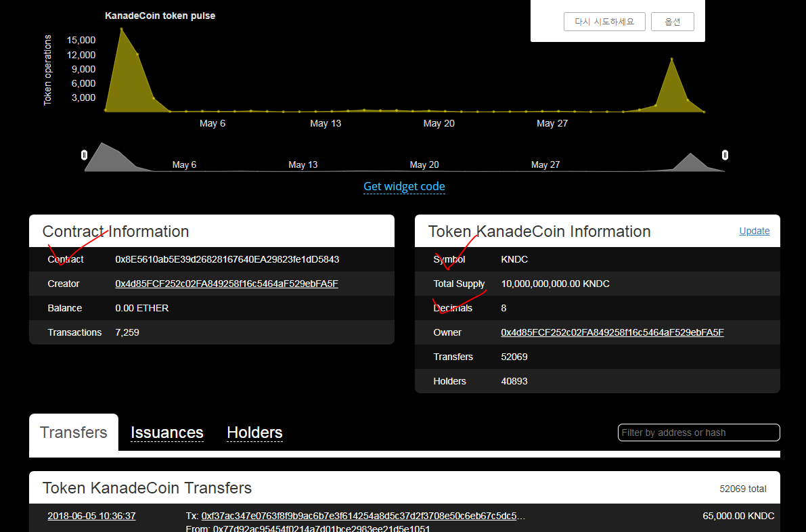
Task: Open the Creator address link
Action: pos(227,284)
